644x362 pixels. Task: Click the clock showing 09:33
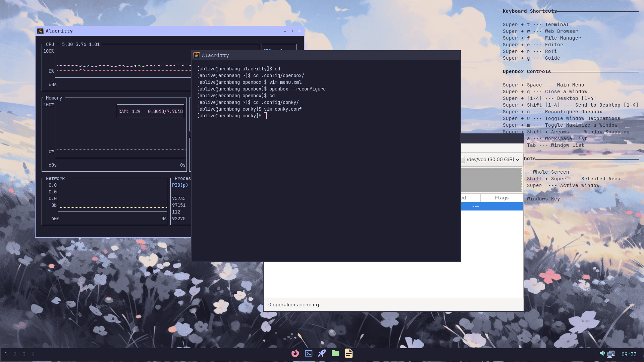coord(629,354)
